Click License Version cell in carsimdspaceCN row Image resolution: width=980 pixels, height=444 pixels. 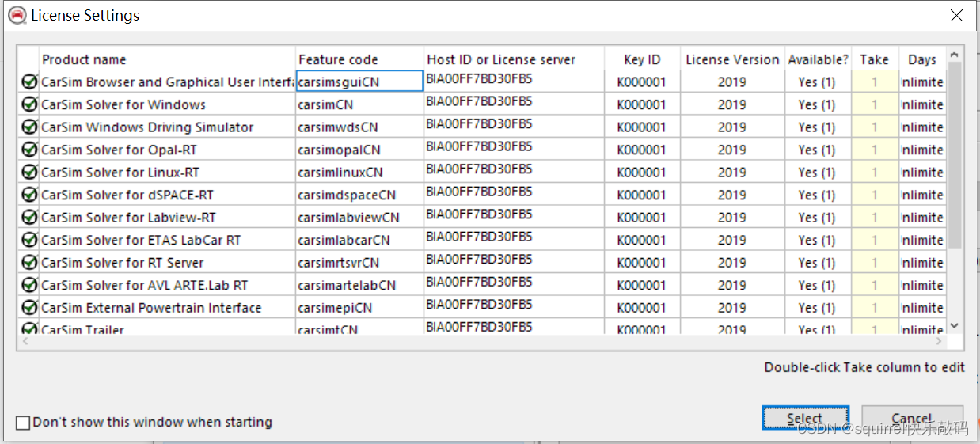click(732, 195)
